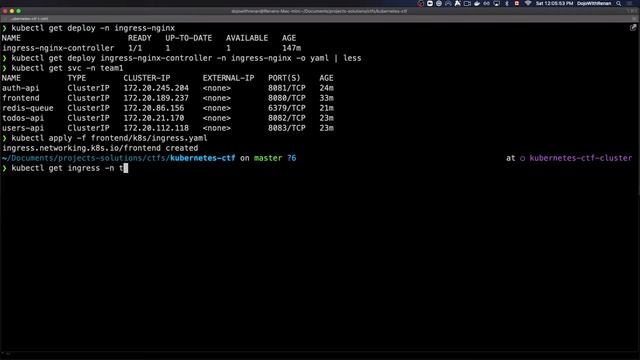Viewport: 640px width, 360px height.
Task: Click port value 8083/TCP
Action: tap(287, 128)
